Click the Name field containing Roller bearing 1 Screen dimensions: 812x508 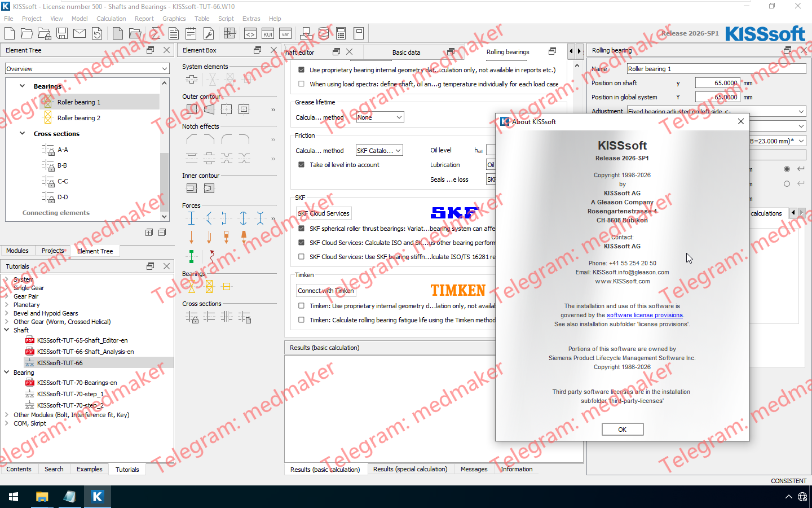click(716, 69)
